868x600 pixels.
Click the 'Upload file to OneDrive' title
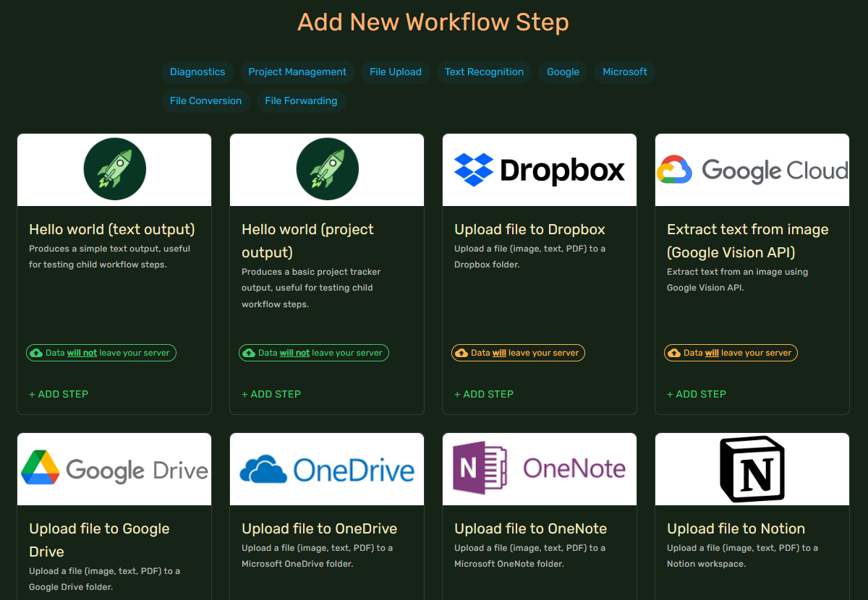coord(319,528)
